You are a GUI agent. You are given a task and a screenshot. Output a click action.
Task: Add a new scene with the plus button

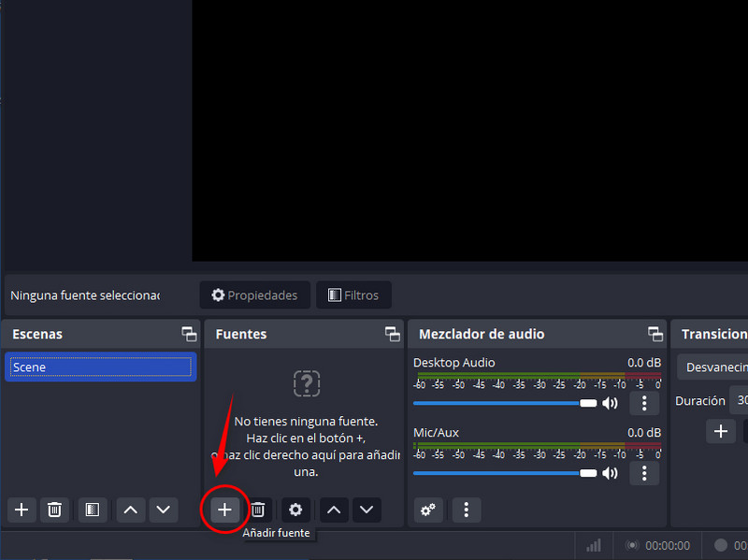click(22, 510)
